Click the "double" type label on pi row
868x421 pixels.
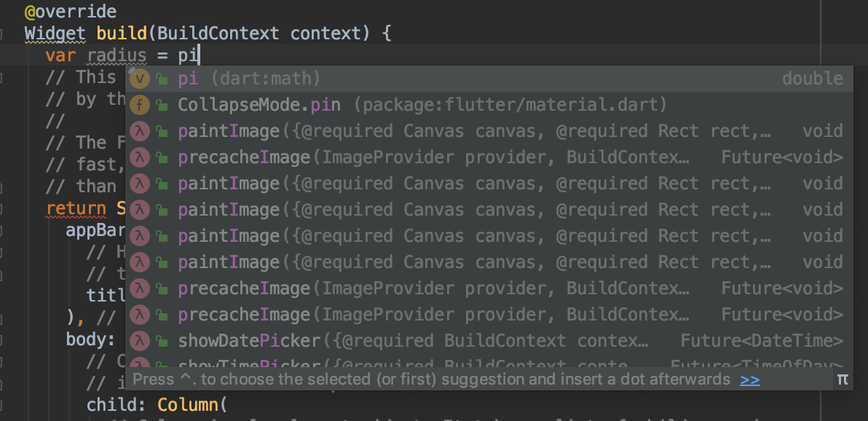813,79
